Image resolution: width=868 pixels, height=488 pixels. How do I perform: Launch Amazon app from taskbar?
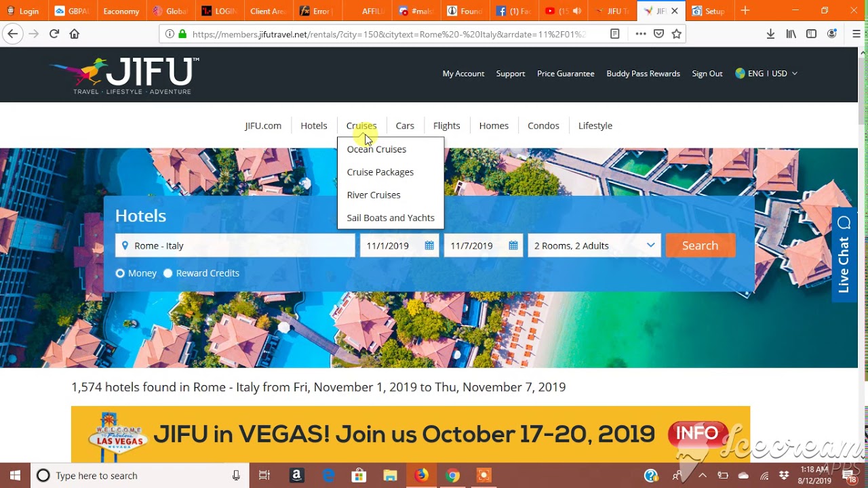pyautogui.click(x=296, y=475)
